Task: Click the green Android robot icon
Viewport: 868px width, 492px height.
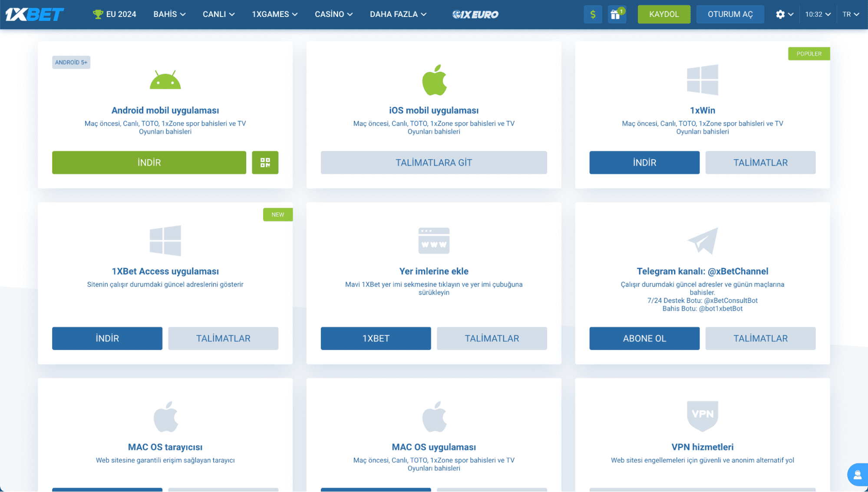Action: coord(165,80)
